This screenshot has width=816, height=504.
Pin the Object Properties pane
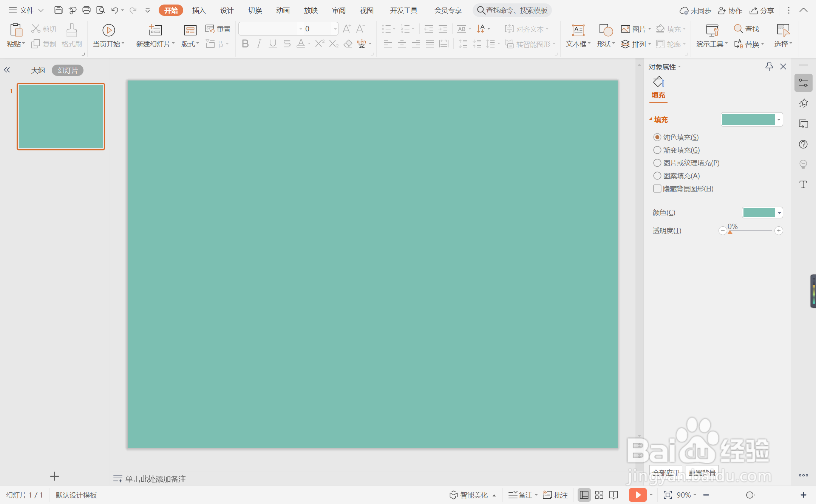pos(769,67)
